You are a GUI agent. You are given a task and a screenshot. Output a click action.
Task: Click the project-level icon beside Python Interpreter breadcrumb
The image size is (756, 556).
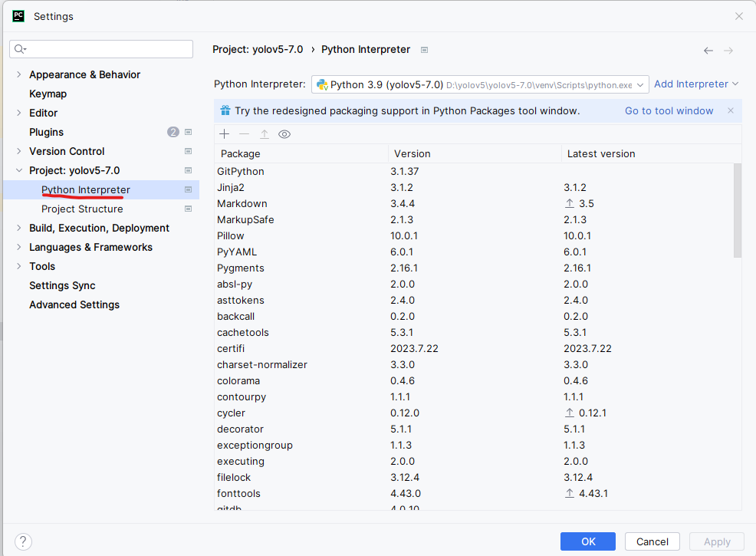click(424, 50)
